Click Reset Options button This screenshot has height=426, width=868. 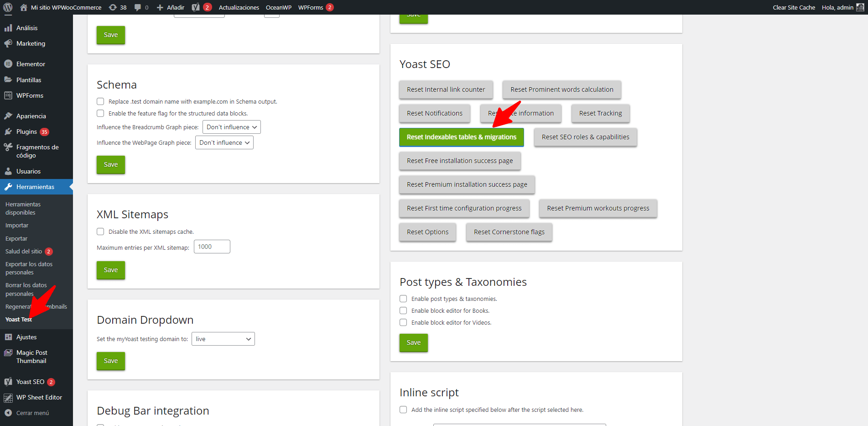[x=428, y=232]
